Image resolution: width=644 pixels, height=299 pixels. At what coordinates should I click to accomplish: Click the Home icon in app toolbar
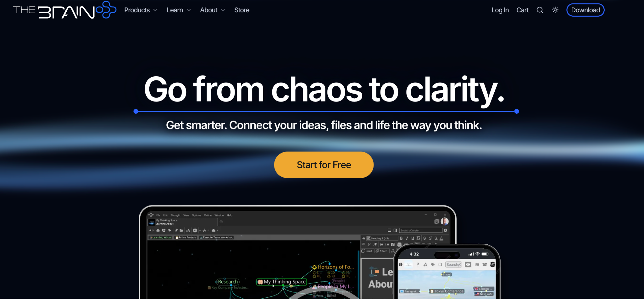pos(158,231)
